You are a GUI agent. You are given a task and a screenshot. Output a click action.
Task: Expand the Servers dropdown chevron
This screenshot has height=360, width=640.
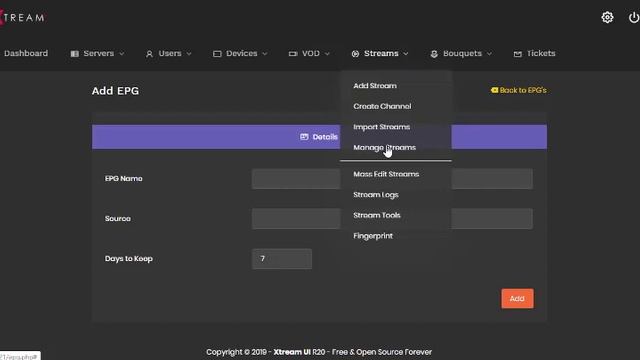pyautogui.click(x=122, y=54)
